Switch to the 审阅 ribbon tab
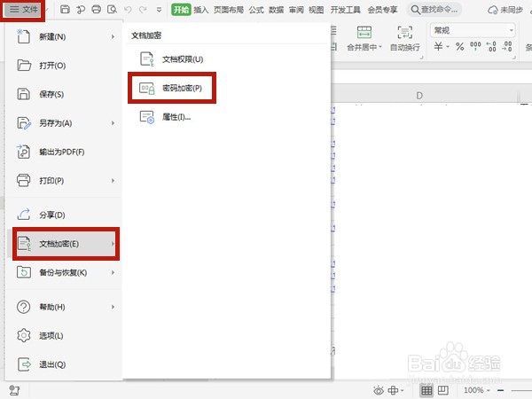This screenshot has height=399, width=532. click(x=296, y=10)
